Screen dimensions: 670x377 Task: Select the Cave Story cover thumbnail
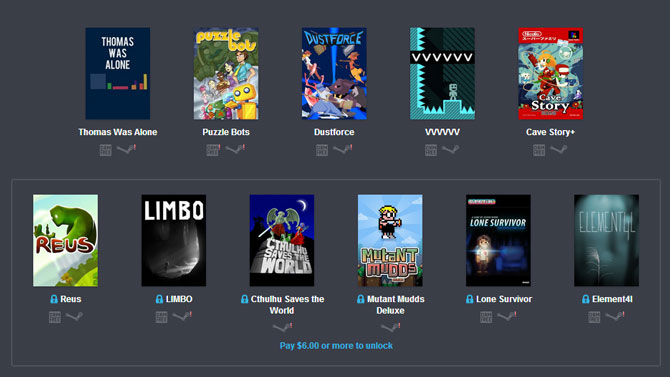point(550,74)
